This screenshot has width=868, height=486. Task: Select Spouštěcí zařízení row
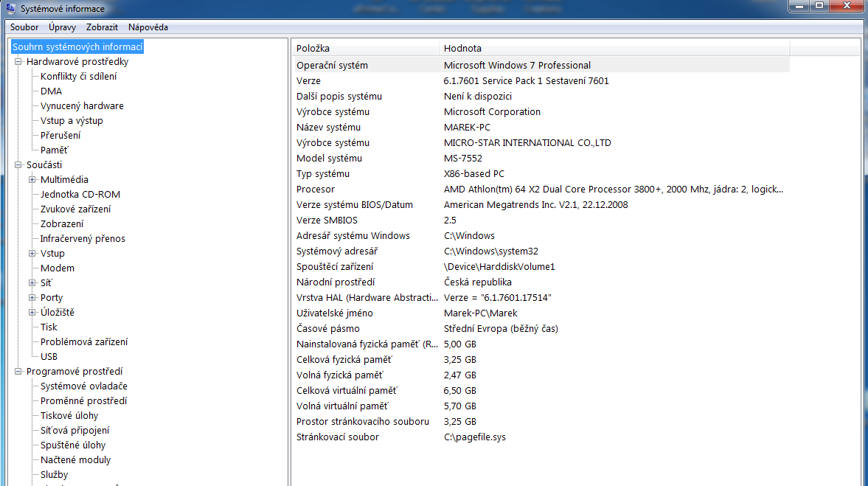click(x=541, y=267)
